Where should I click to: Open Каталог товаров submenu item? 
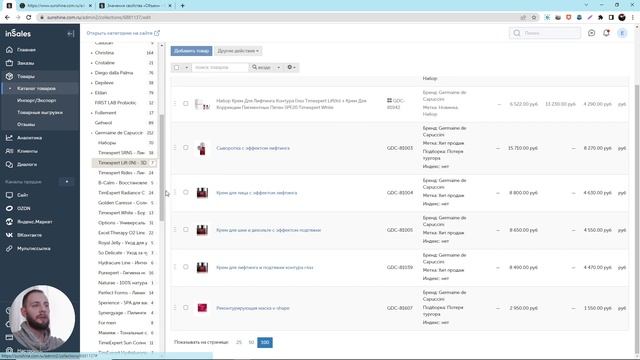36,89
